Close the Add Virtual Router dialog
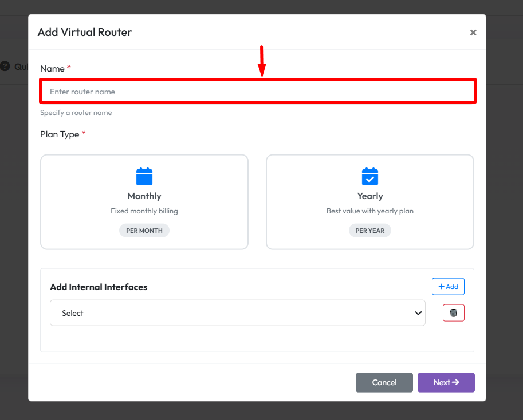This screenshot has width=523, height=420. pyautogui.click(x=473, y=33)
